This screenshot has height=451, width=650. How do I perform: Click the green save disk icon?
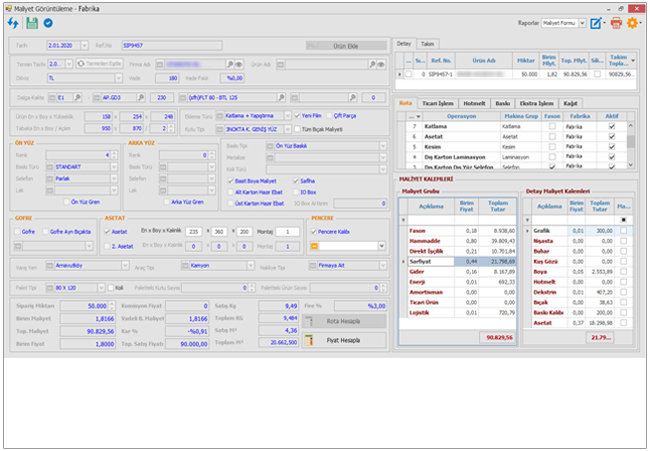(31, 22)
